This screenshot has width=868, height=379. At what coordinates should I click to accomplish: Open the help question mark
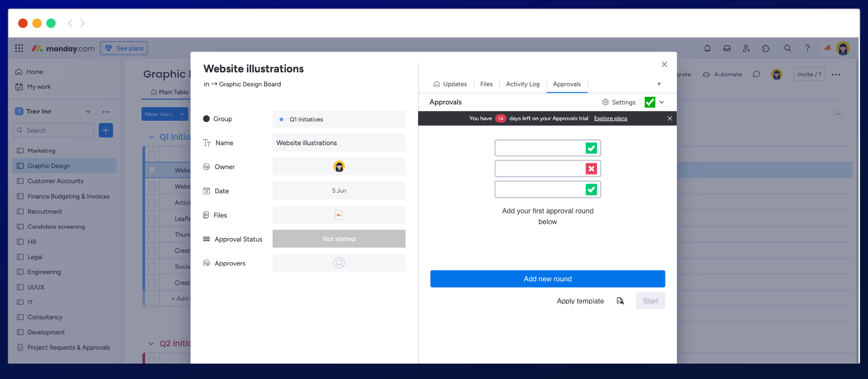pyautogui.click(x=807, y=48)
